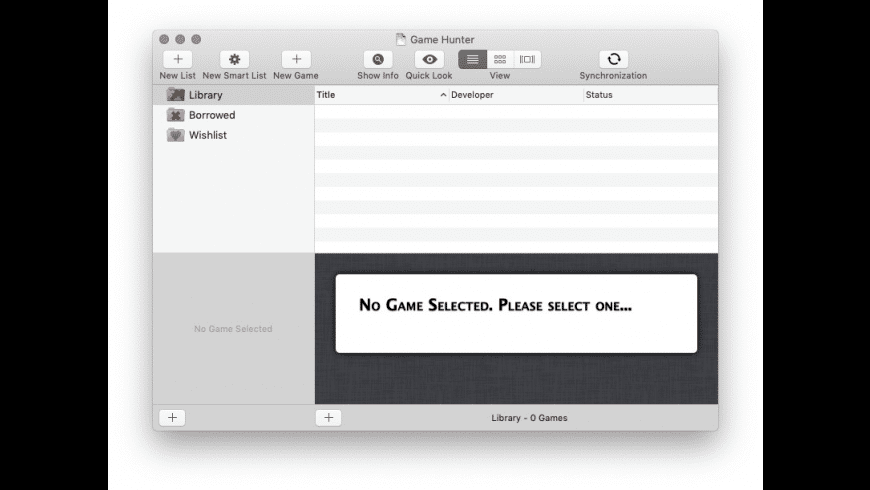
Task: Click 'Library - 0 Games' status text
Action: pyautogui.click(x=529, y=418)
